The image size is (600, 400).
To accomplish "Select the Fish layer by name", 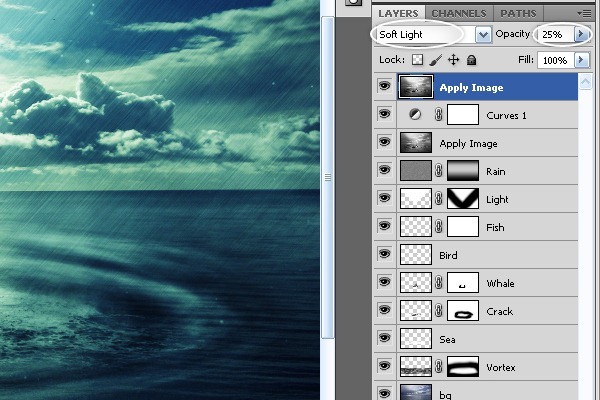I will coord(496,228).
